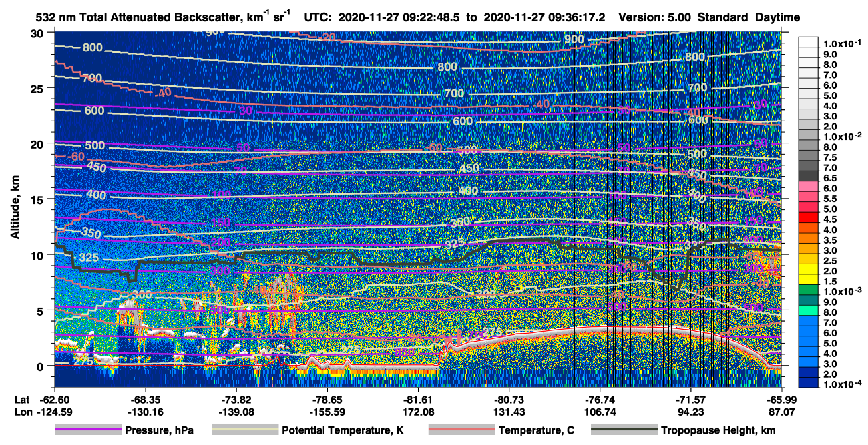Click the purple Pressure legend line sample

point(87,430)
